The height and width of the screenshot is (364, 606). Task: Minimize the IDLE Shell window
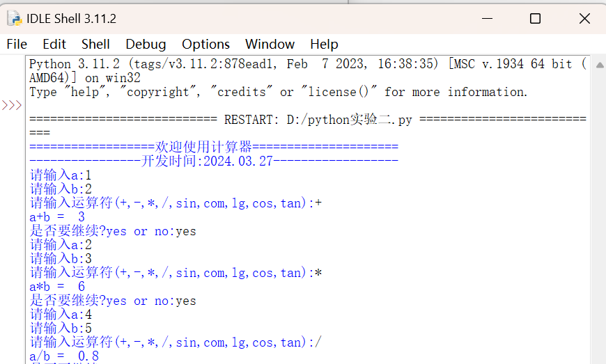pos(485,19)
